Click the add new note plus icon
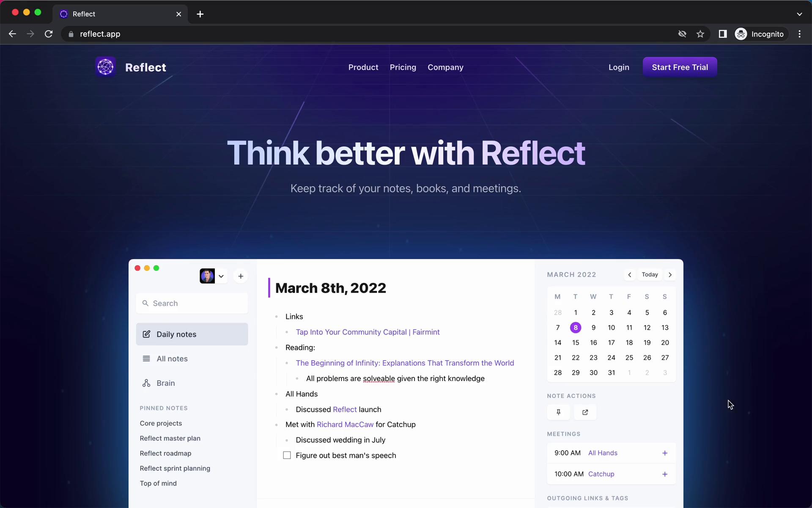The width and height of the screenshot is (812, 508). coord(241,276)
